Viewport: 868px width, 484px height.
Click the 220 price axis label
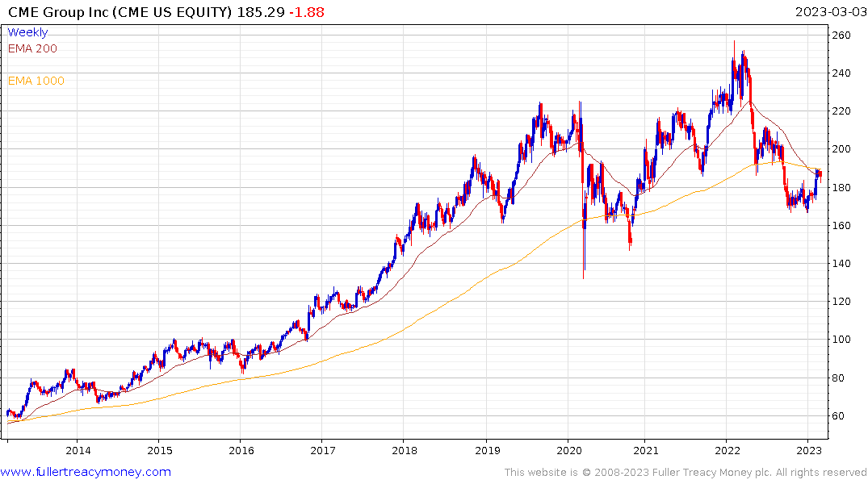coord(841,111)
